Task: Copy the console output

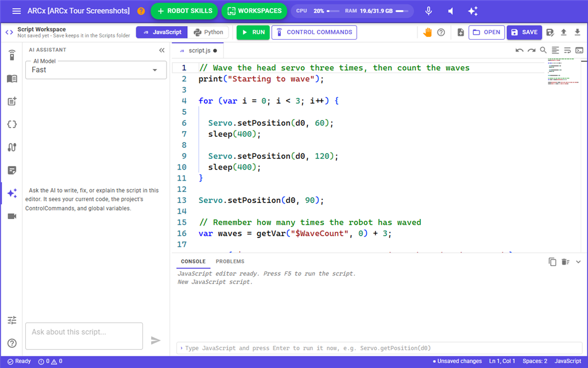Action: pos(552,262)
